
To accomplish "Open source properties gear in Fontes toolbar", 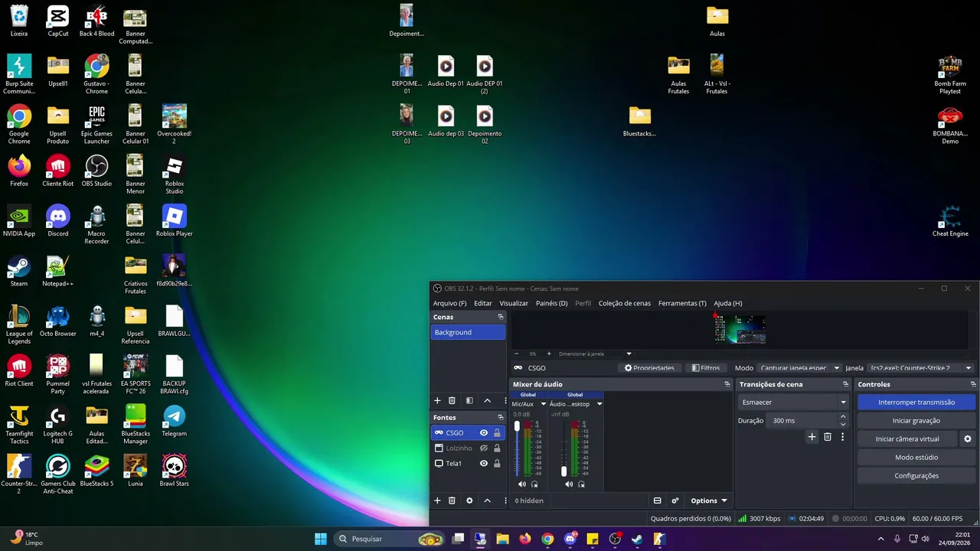I will (469, 500).
